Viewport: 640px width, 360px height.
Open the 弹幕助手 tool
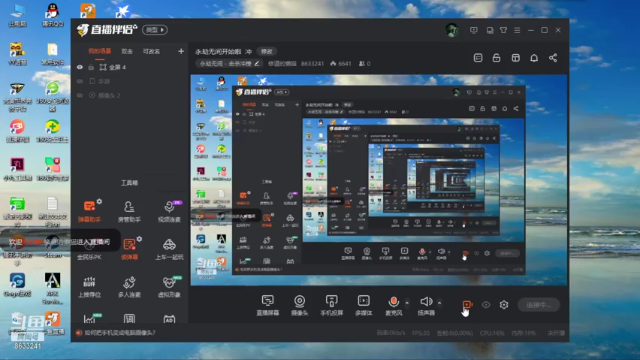[89, 211]
